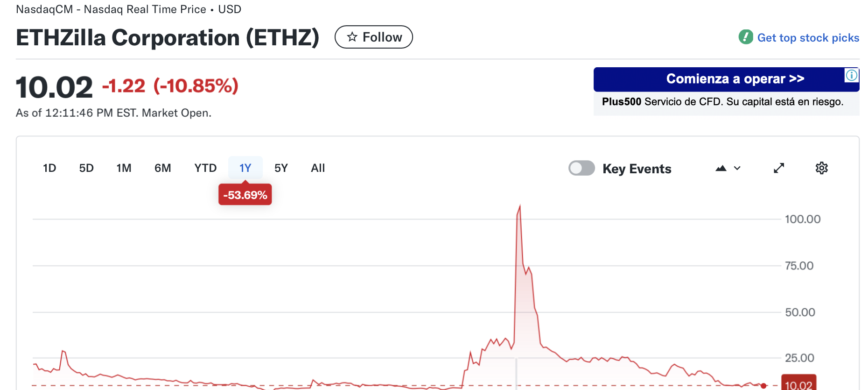Image resolution: width=868 pixels, height=390 pixels.
Task: Toggle Follow for ETHZilla Corporation
Action: click(373, 36)
